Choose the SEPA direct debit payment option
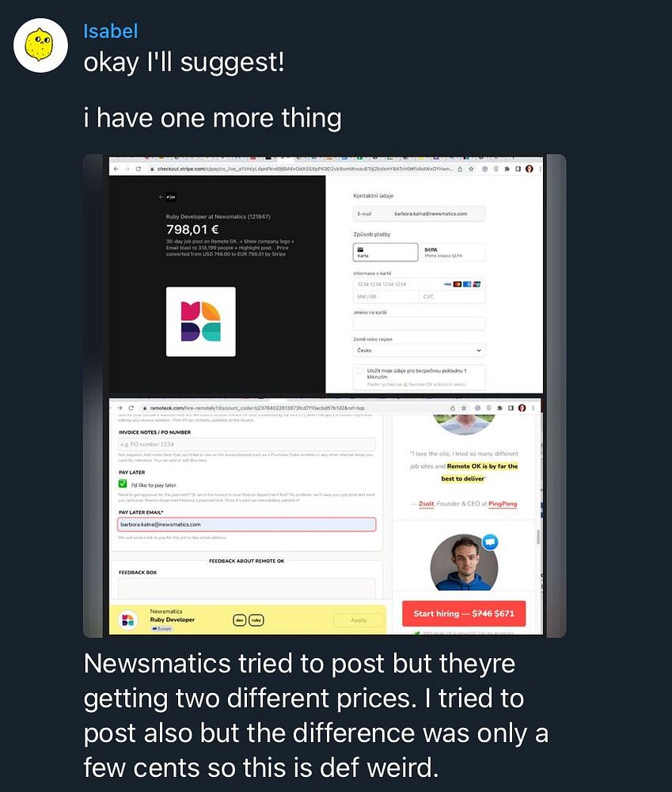The image size is (672, 792). tap(453, 252)
